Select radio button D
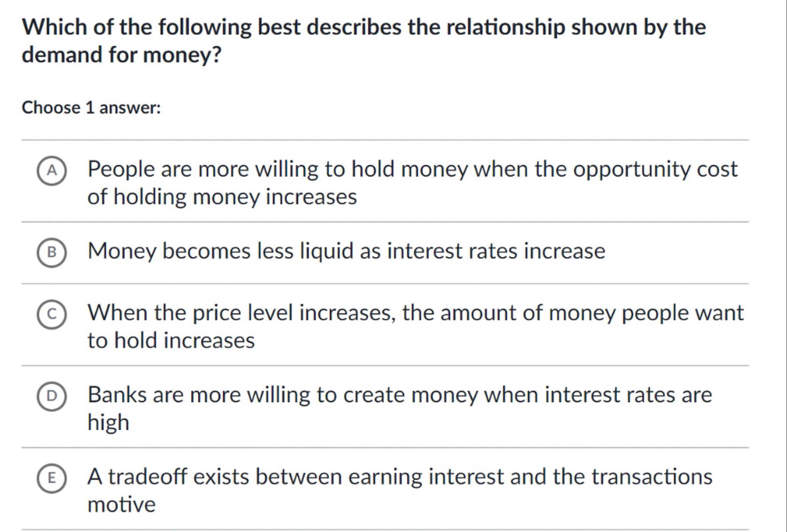The image size is (787, 532). click(51, 396)
